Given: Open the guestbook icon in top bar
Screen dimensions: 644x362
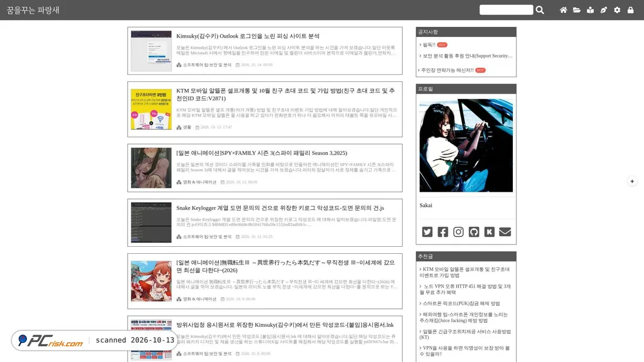Looking at the screenshot, I should (590, 10).
